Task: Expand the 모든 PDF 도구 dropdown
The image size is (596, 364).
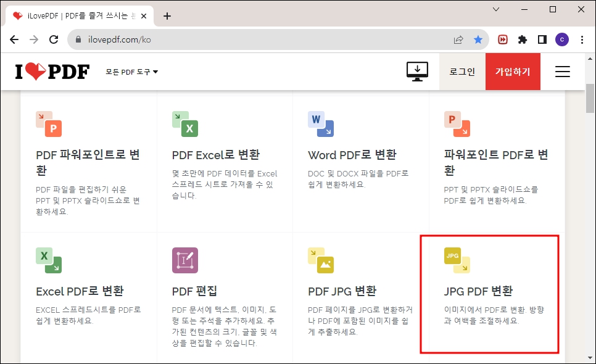Action: [131, 72]
